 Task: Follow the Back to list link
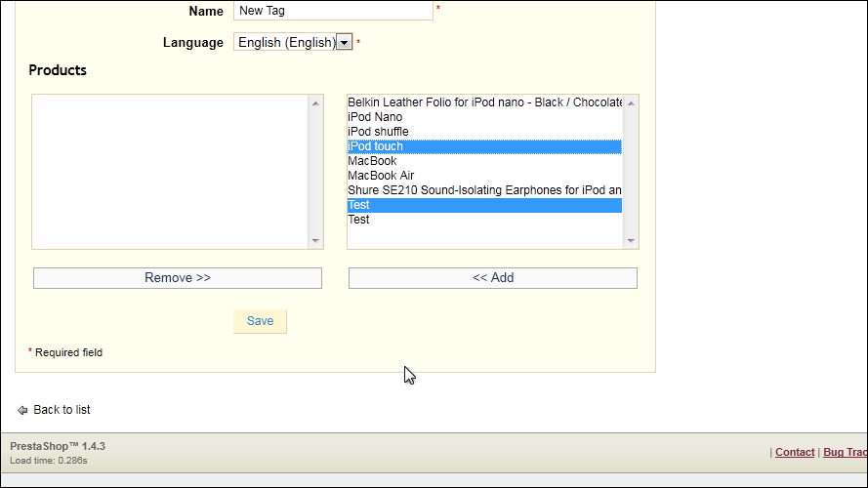[62, 410]
